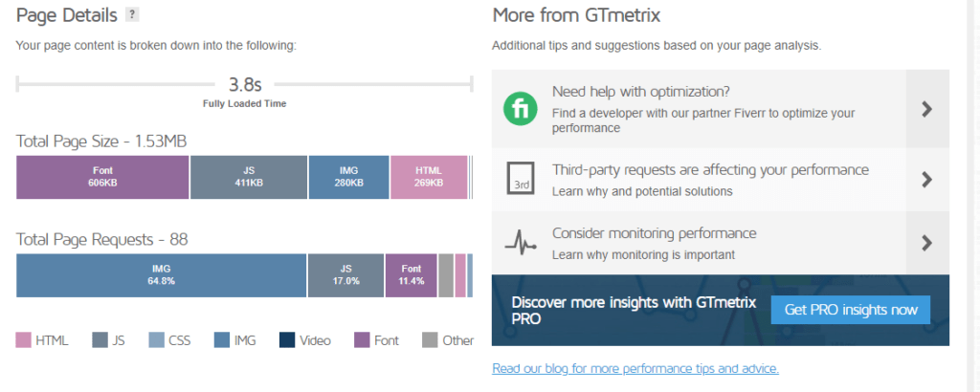
Task: Open the monitoring performance chevron arrow
Action: tap(926, 243)
